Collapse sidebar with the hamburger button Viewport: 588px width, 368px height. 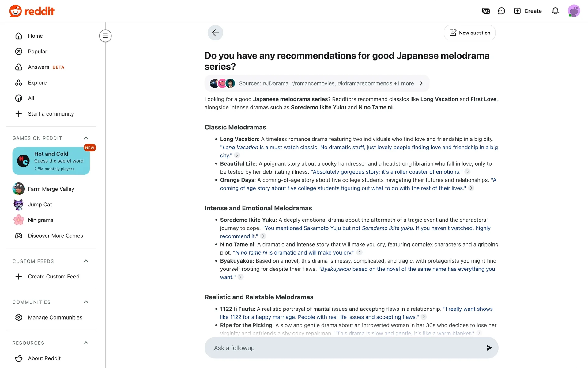click(x=105, y=36)
